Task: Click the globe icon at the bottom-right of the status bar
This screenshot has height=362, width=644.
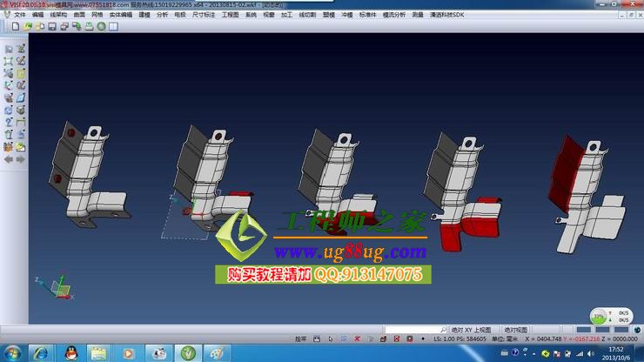Action: click(x=637, y=330)
